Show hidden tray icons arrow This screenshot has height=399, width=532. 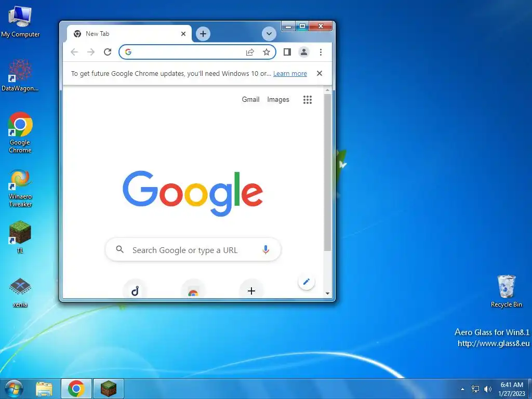click(462, 389)
